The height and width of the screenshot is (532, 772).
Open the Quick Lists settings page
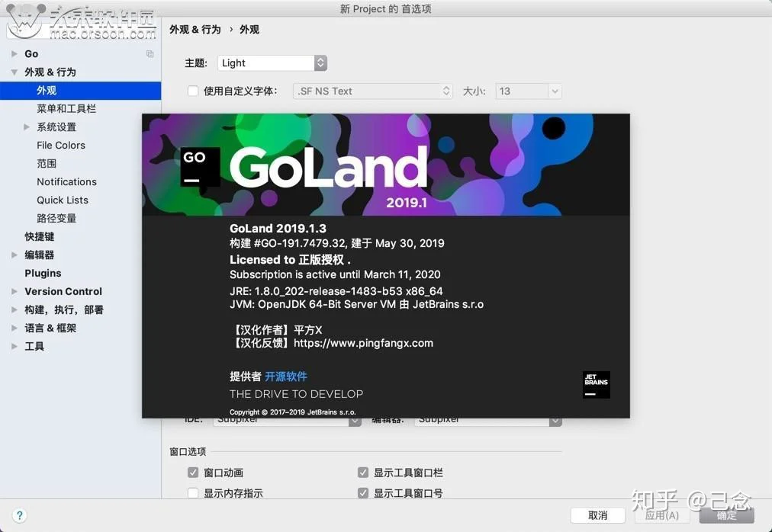(x=63, y=200)
